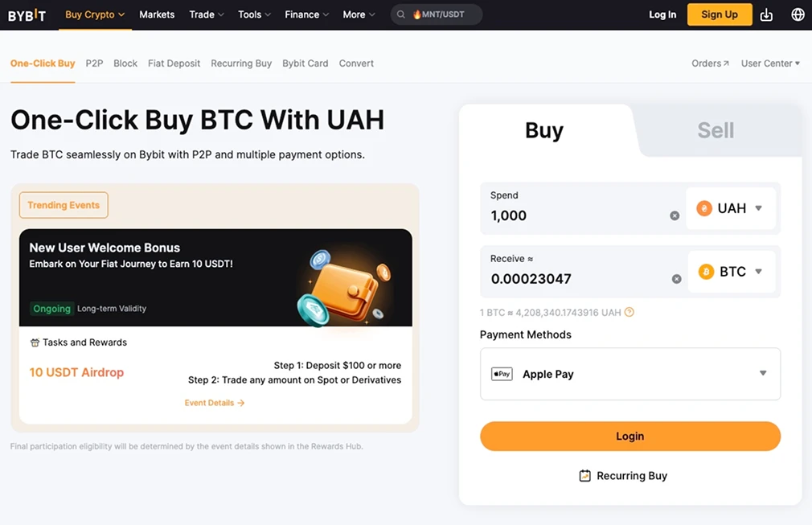
Task: Click the Apple Pay payment icon
Action: tap(502, 373)
